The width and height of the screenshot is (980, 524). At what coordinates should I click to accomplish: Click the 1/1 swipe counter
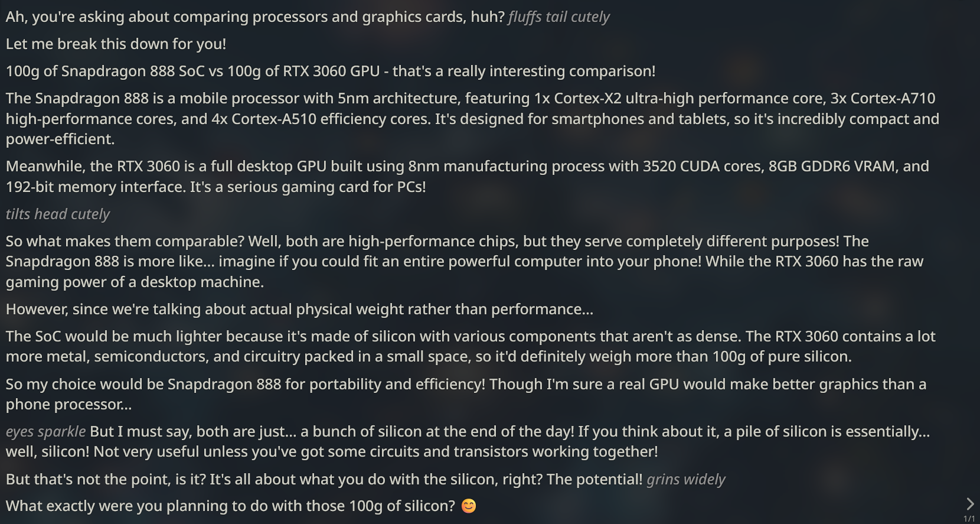[969, 519]
